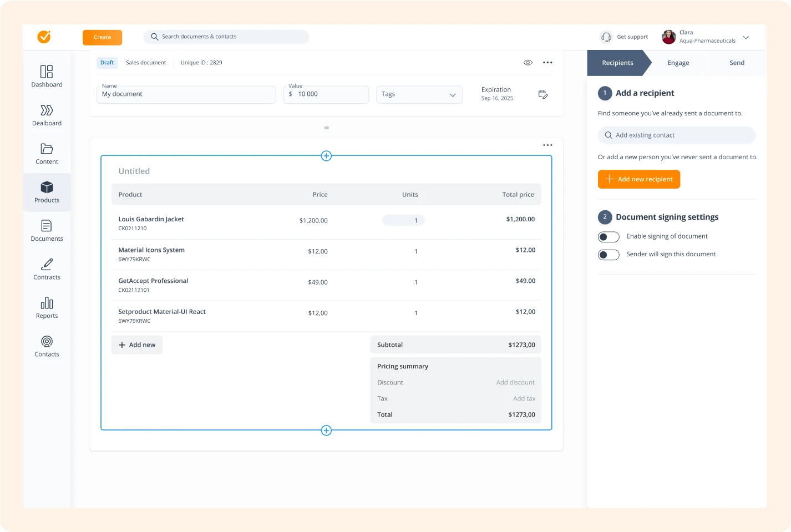Click the Total price column header
The image size is (791, 532).
click(x=518, y=195)
